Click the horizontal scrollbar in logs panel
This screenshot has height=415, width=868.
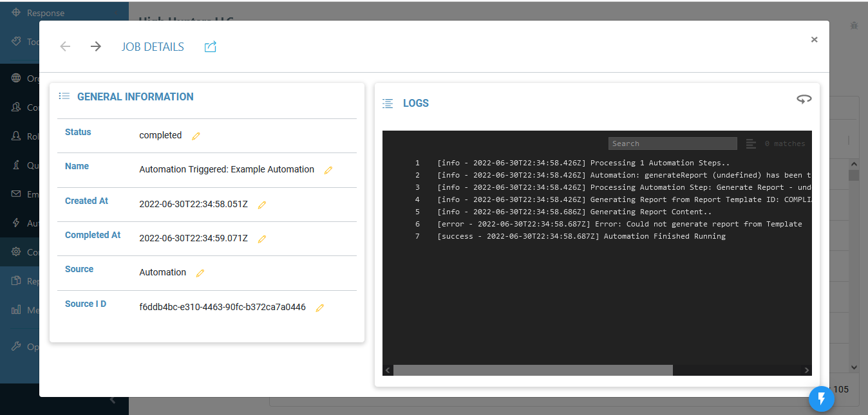tap(533, 370)
